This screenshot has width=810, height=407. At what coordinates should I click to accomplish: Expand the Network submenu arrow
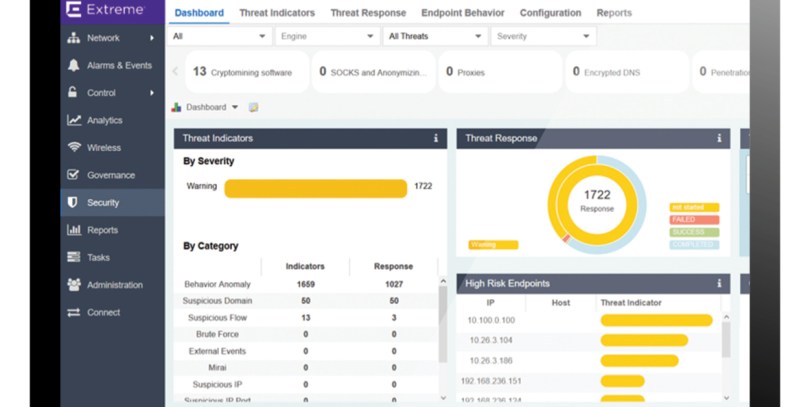pos(152,38)
